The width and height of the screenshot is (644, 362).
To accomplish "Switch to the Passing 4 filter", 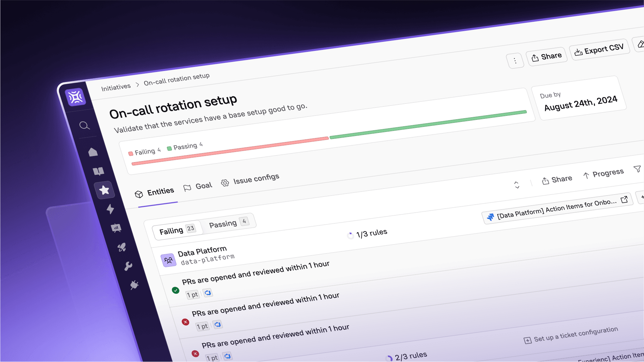I will [x=229, y=223].
